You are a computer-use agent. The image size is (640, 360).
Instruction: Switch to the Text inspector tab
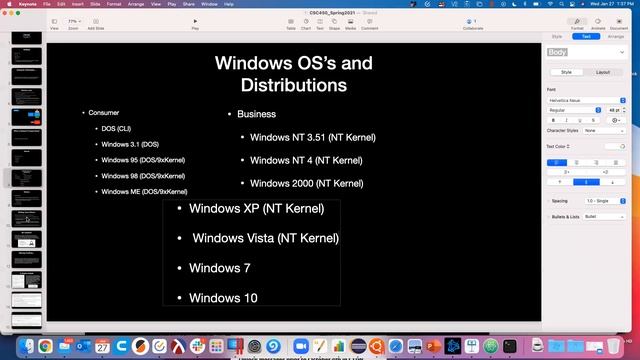586,37
